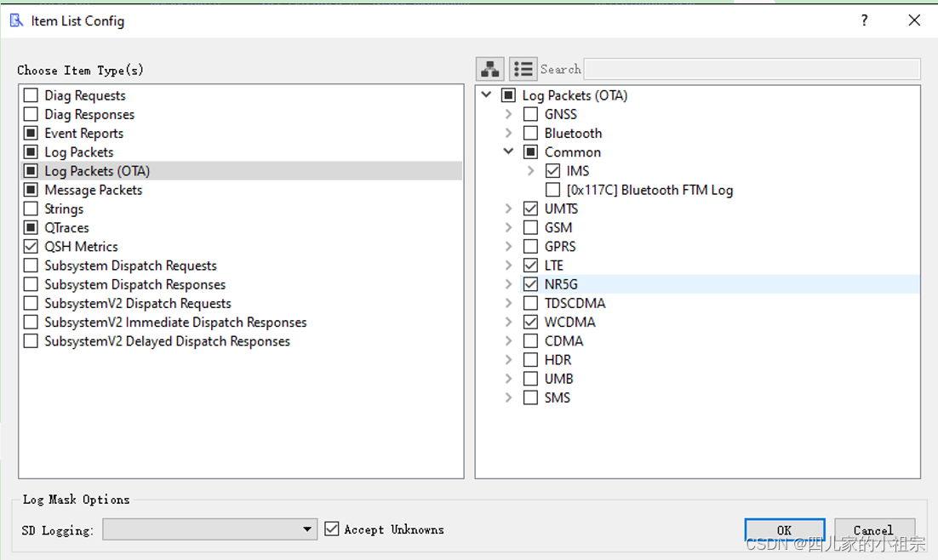Switch to tree view icon
Viewport: 938px width, 560px height.
pyautogui.click(x=490, y=70)
